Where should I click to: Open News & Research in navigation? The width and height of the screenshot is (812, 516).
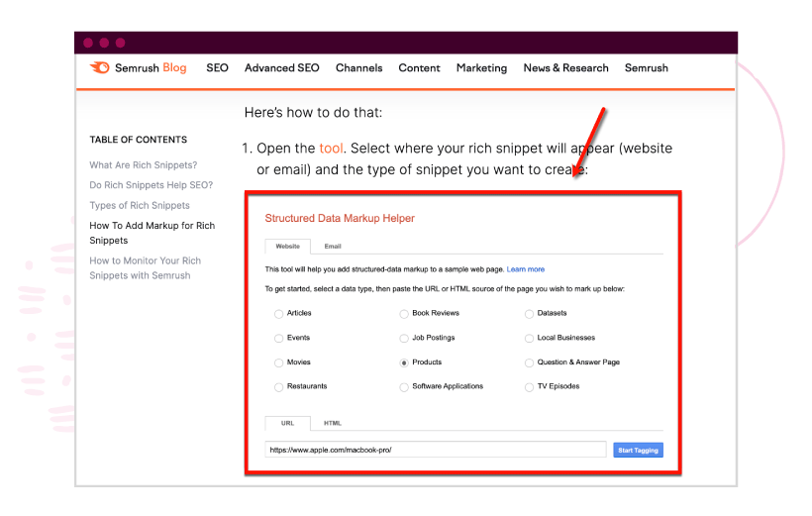pos(565,68)
